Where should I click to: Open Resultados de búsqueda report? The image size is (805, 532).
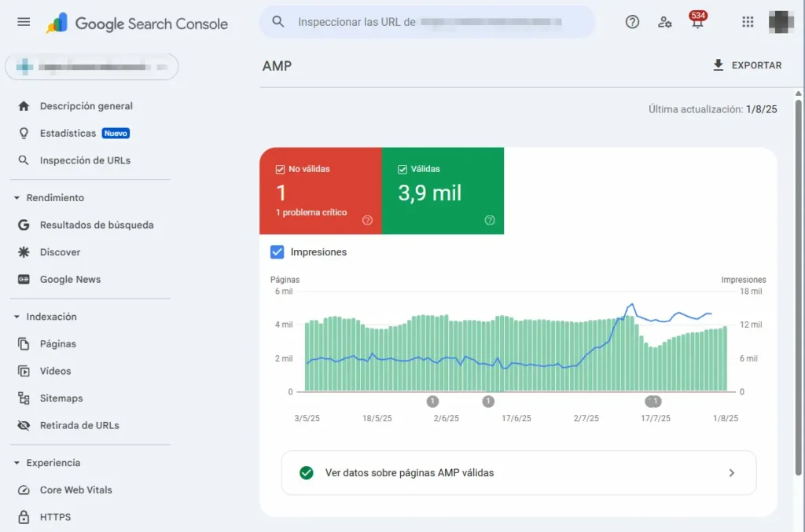[97, 225]
